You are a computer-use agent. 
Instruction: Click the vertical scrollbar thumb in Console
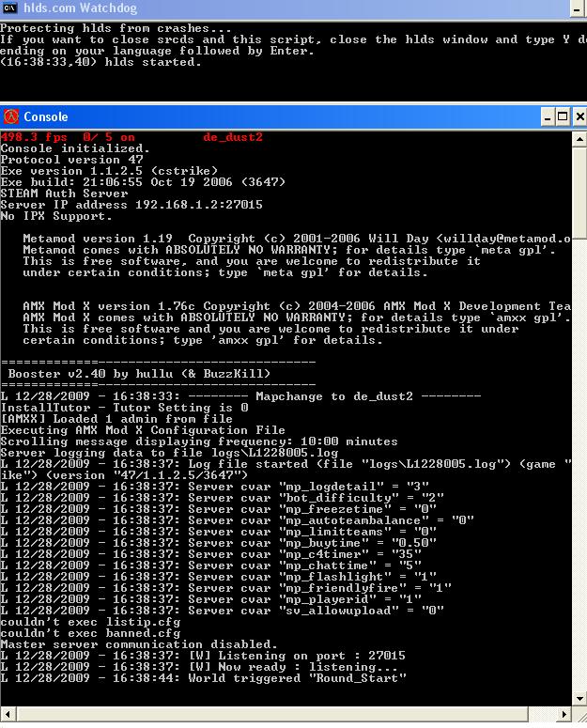point(579,193)
